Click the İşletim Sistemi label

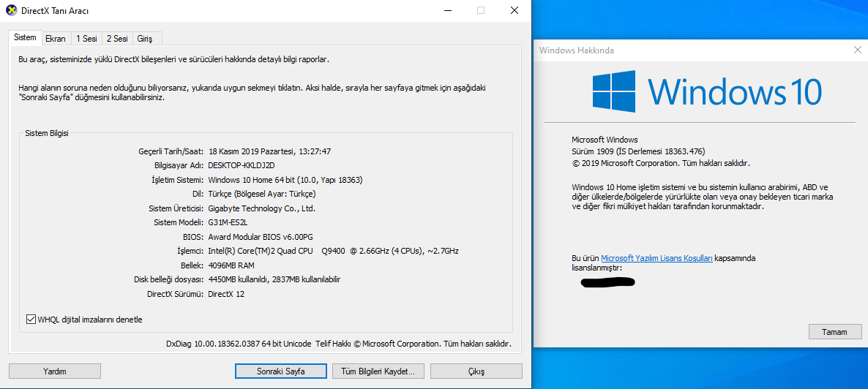tap(178, 180)
